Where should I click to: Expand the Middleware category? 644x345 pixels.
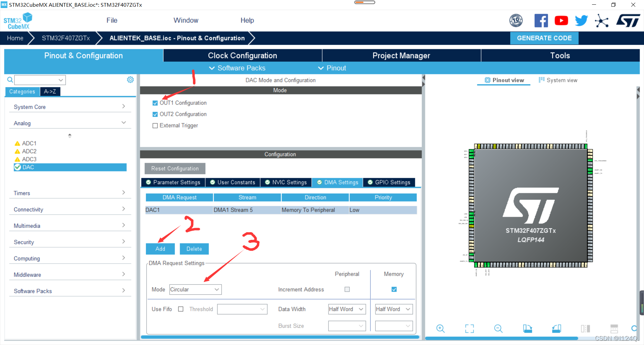point(70,275)
